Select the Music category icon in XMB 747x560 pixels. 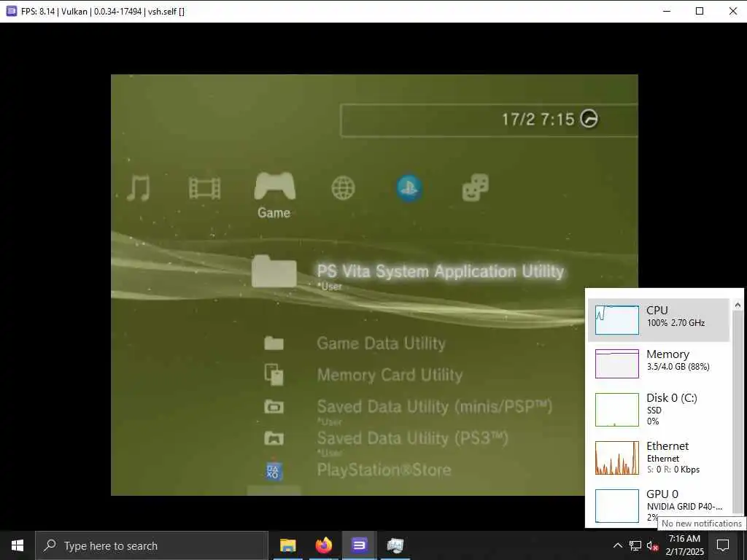[139, 188]
